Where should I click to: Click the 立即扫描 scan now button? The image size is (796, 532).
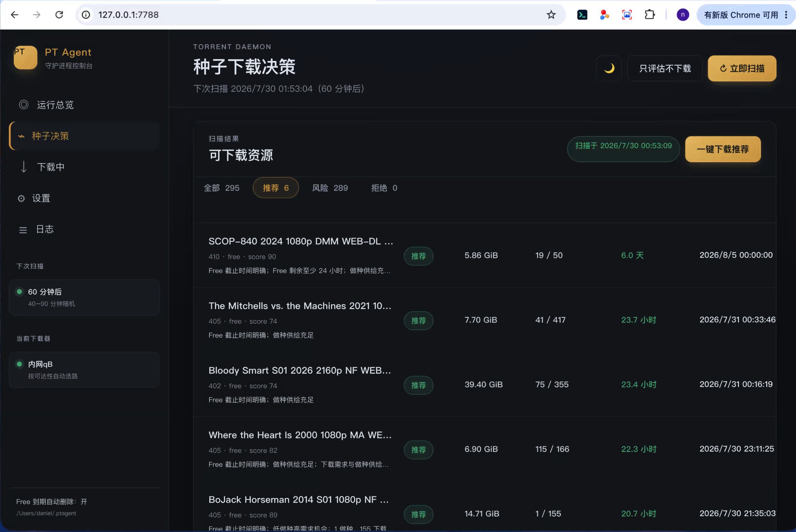coord(742,68)
